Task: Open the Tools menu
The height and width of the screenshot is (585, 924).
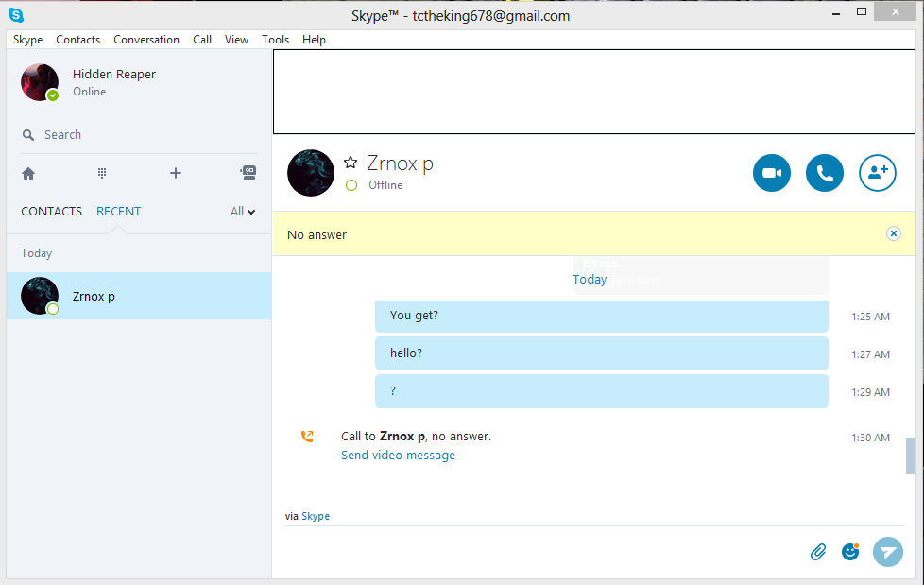Action: pos(275,40)
